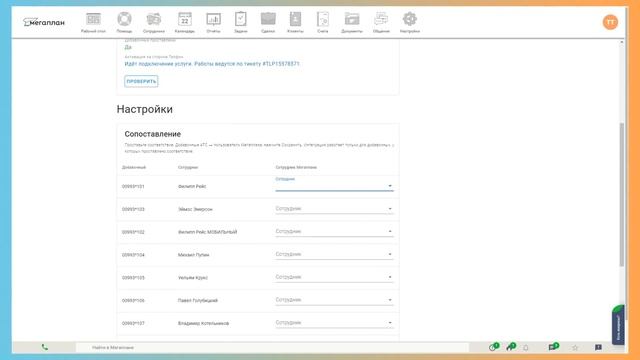Open the ticket status link #TLP15978871

point(212,64)
